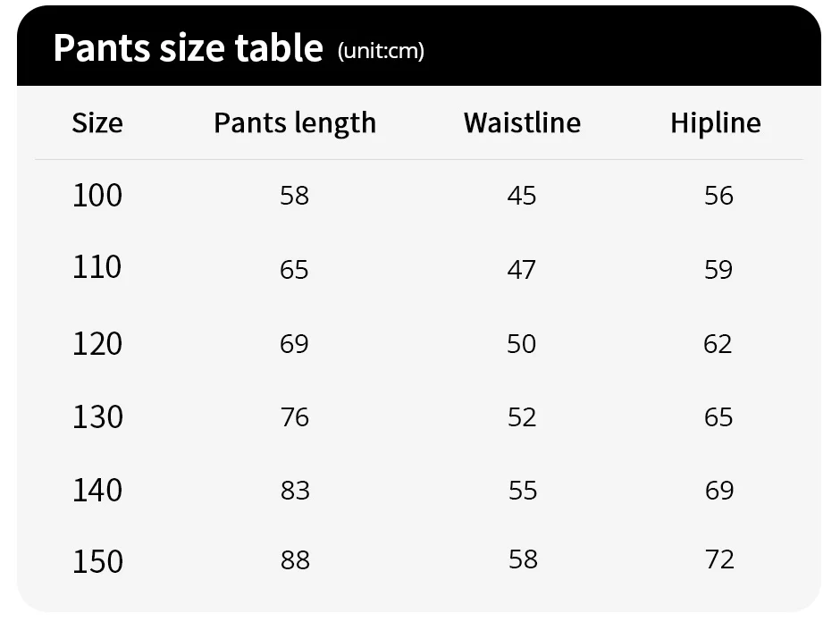Screen dimensions: 840x622
Task: Click waistline value 47 for size 110
Action: click(522, 269)
